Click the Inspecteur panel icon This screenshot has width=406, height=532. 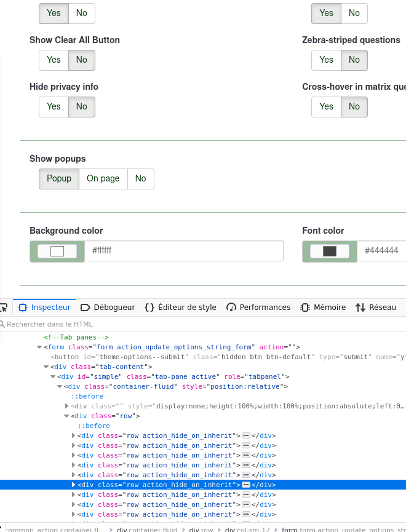pos(23,308)
